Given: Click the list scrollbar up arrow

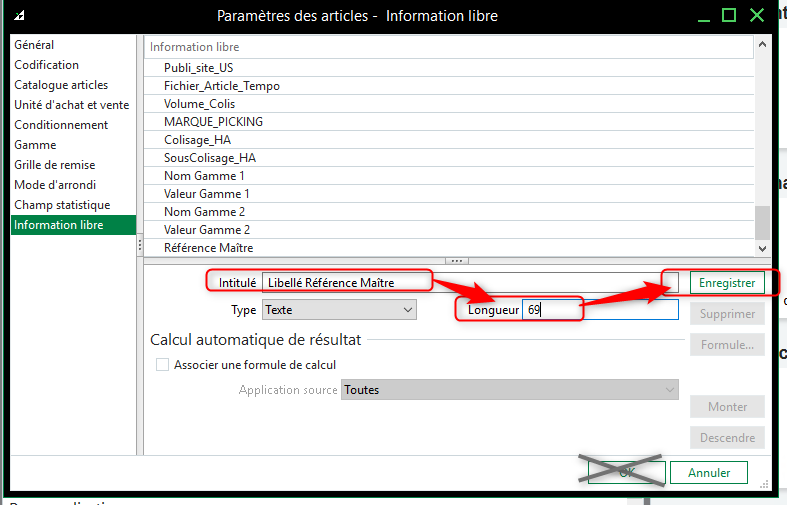Looking at the screenshot, I should (762, 44).
